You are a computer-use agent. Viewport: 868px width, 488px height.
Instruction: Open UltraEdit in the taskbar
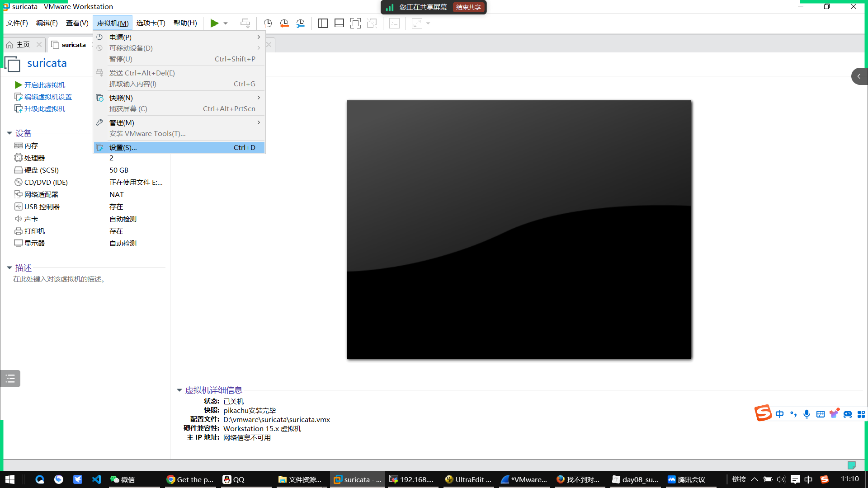coord(469,479)
